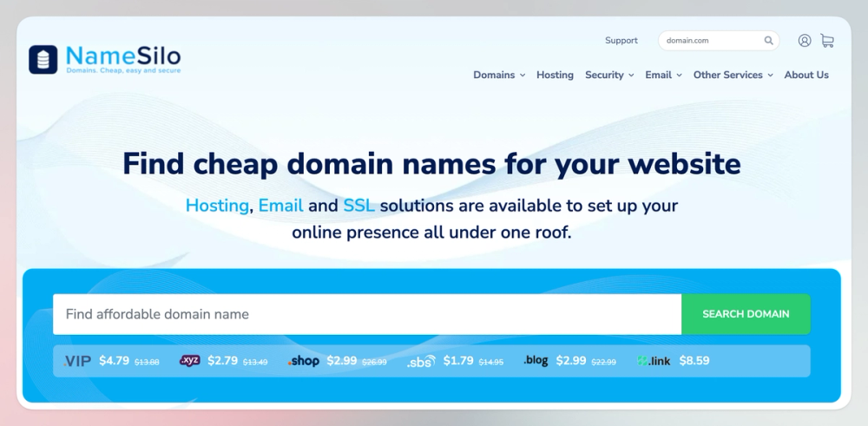Follow the Email link in the subtitle

(x=280, y=206)
